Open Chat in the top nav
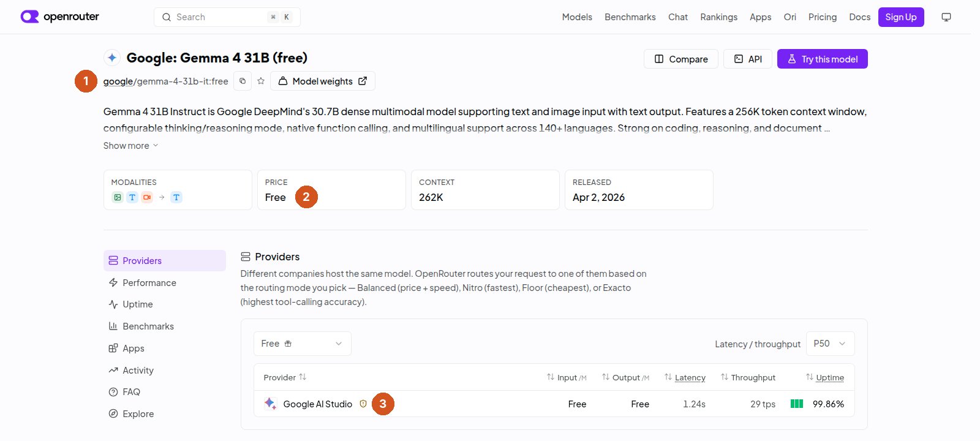The height and width of the screenshot is (441, 980). 678,17
